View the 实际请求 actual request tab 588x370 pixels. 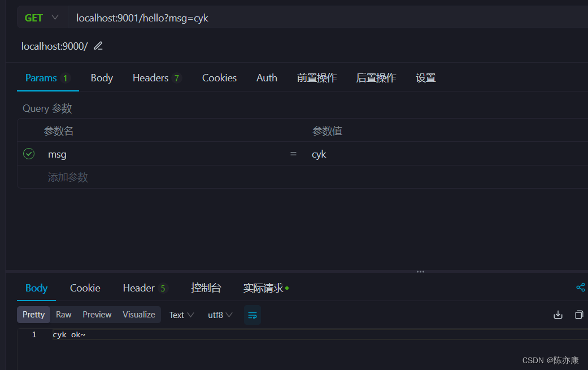click(x=265, y=288)
